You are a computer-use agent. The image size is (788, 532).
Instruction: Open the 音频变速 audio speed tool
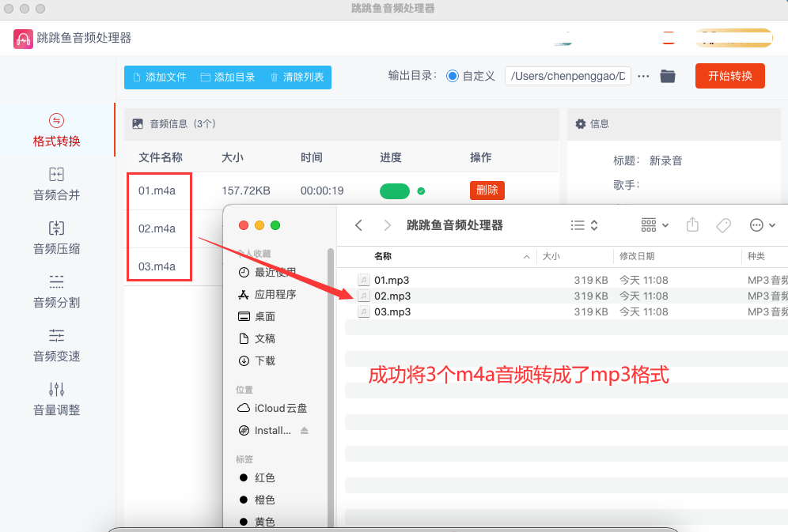tap(56, 345)
